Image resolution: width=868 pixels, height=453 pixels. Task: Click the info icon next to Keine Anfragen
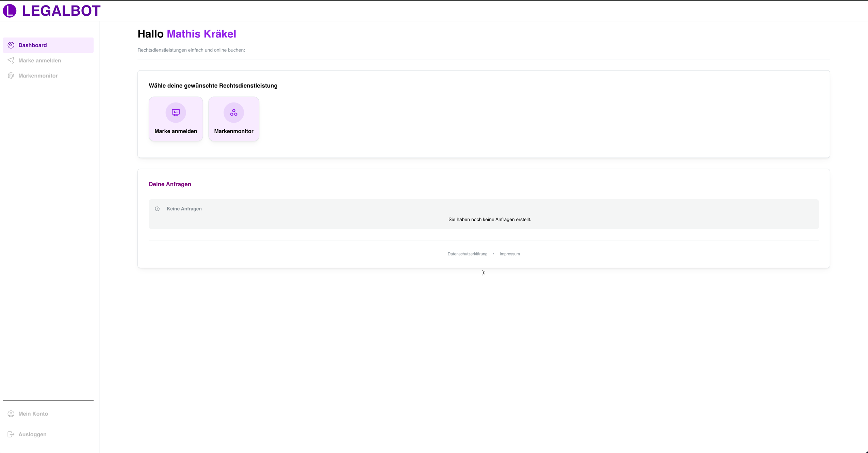coord(157,209)
